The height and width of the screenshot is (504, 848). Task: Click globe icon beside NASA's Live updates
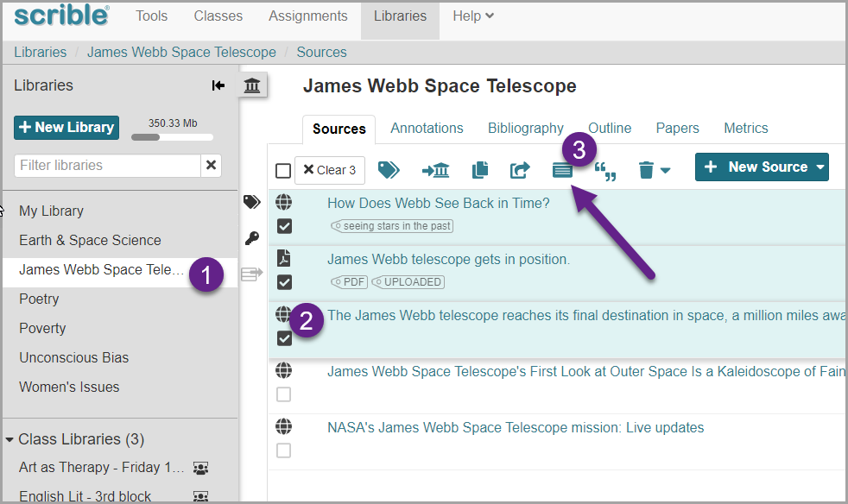click(283, 426)
